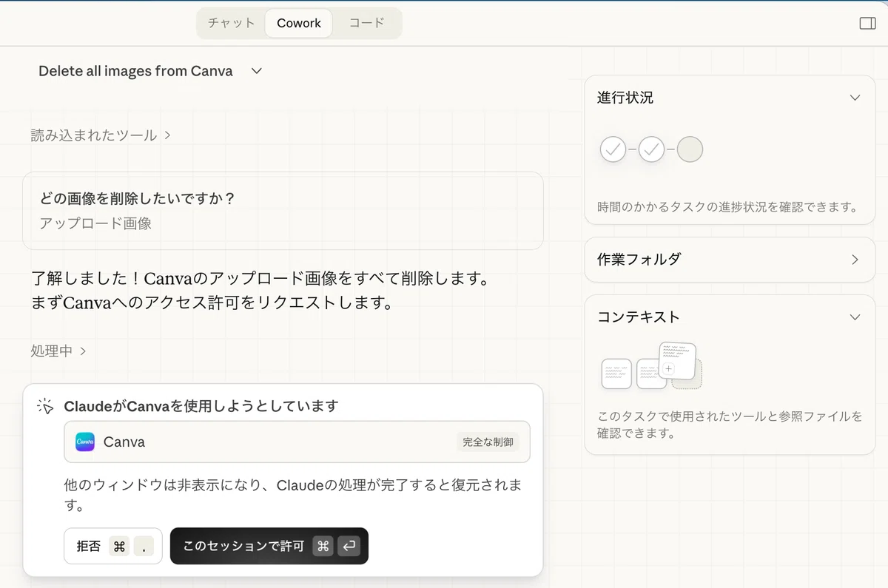Click the pending third progress circle
This screenshot has height=588, width=888.
pos(690,149)
